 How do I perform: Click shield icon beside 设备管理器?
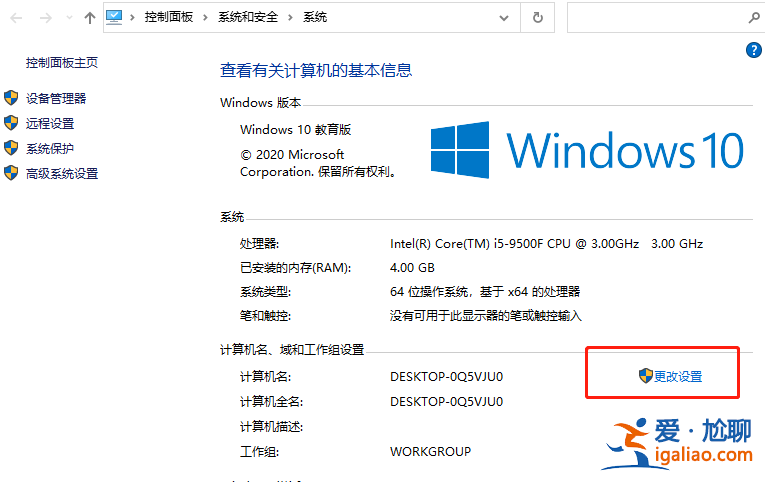[11, 98]
